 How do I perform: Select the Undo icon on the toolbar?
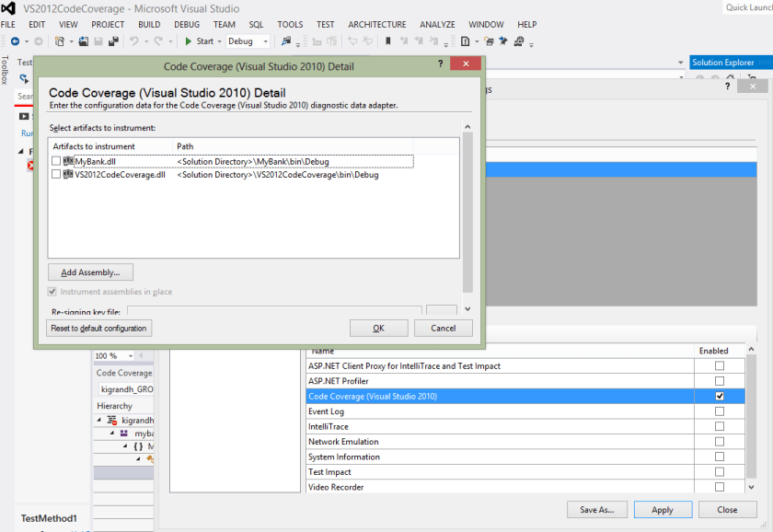coord(133,40)
